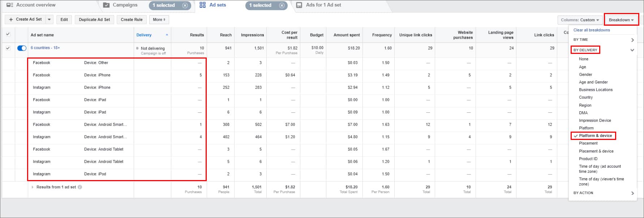Expand the By Time breakdown section
The height and width of the screenshot is (218, 644).
point(632,40)
